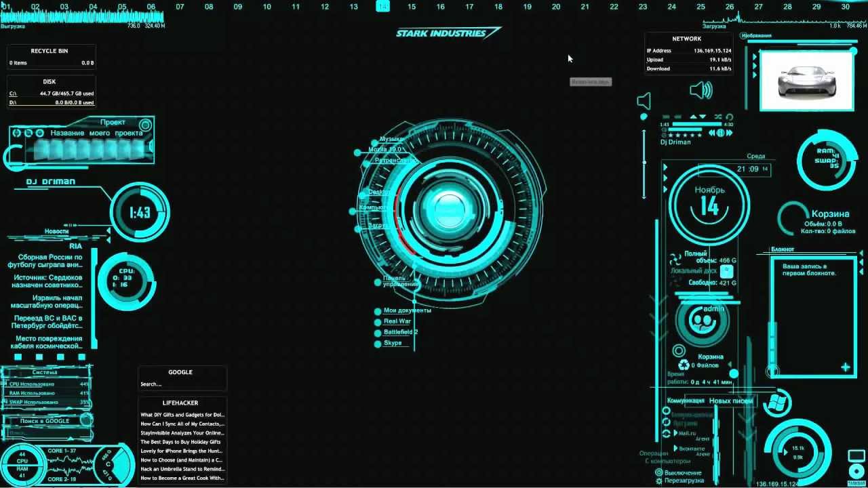Launch Mozilla 19.0 from reactor menu
The height and width of the screenshot is (488, 868).
coord(385,149)
